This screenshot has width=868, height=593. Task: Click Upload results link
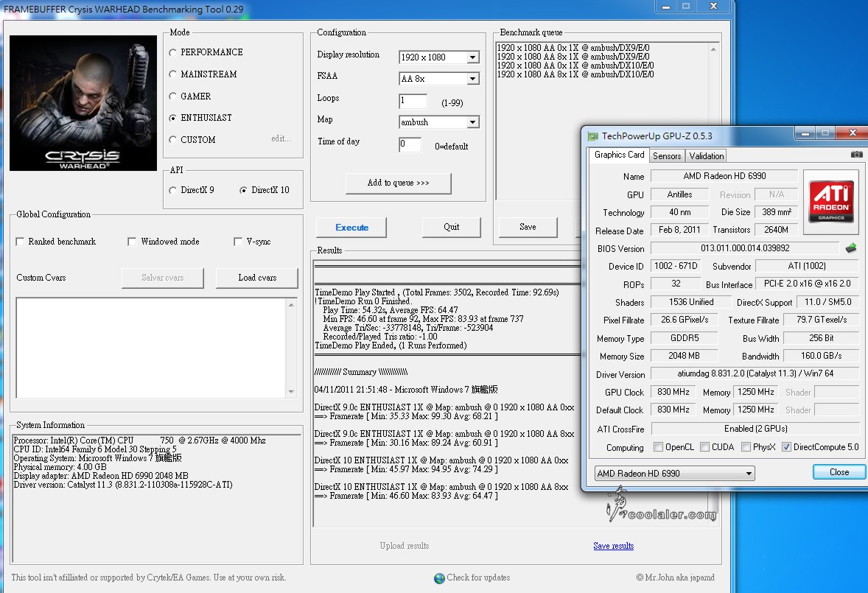click(404, 546)
